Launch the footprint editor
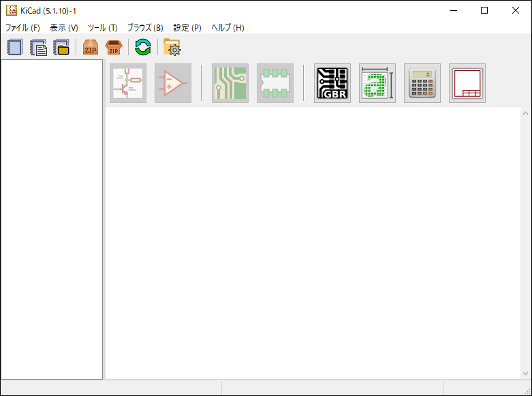This screenshot has height=396, width=532. tap(275, 83)
